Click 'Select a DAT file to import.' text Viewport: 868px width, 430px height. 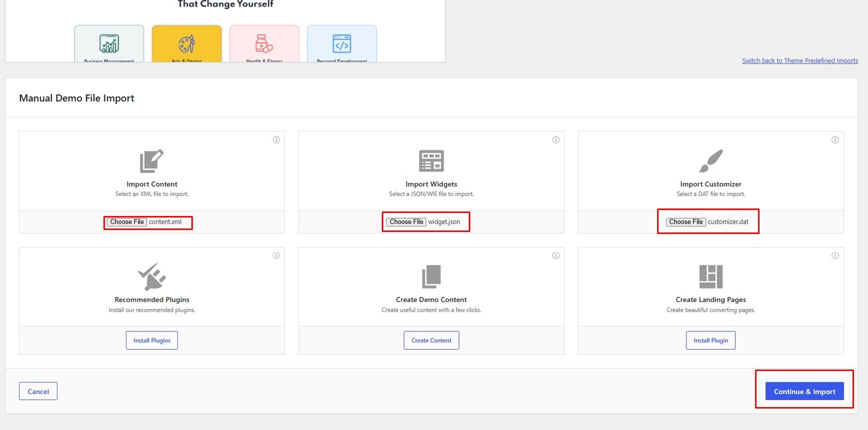(711, 194)
